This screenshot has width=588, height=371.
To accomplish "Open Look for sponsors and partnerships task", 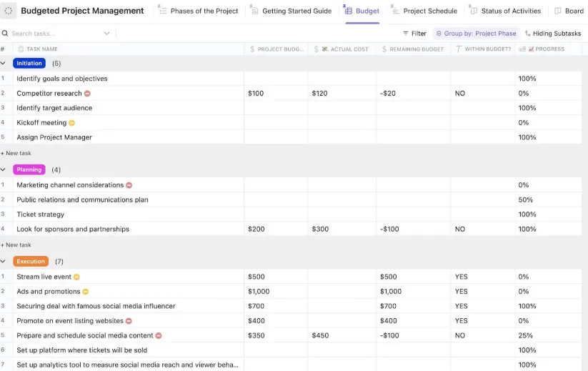I will pos(73,229).
